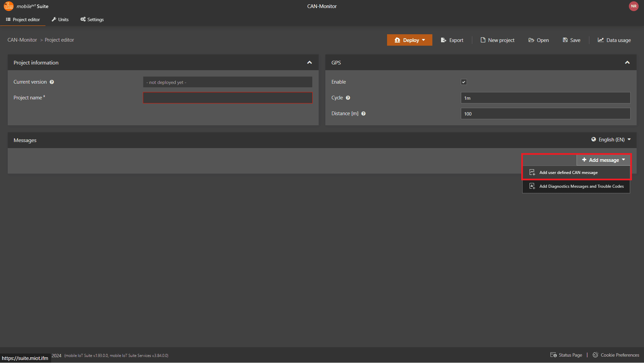The height and width of the screenshot is (363, 644).
Task: Collapse the Project information panel
Action: click(x=309, y=62)
